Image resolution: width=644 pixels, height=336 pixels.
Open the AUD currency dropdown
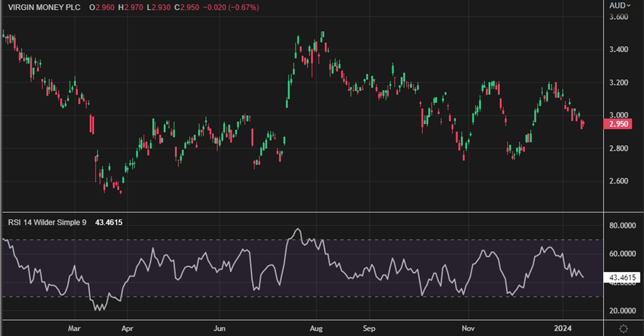(x=620, y=5)
